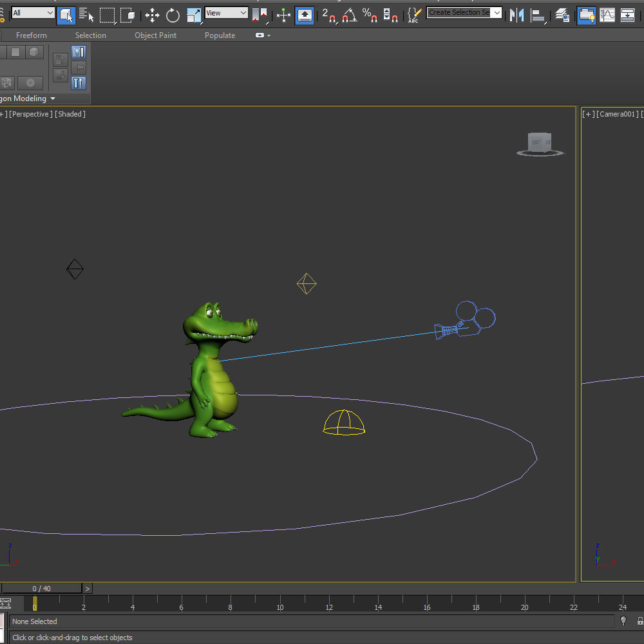Click the ViewCube in Perspective viewport
Screen dimensions: 644x644
click(540, 144)
